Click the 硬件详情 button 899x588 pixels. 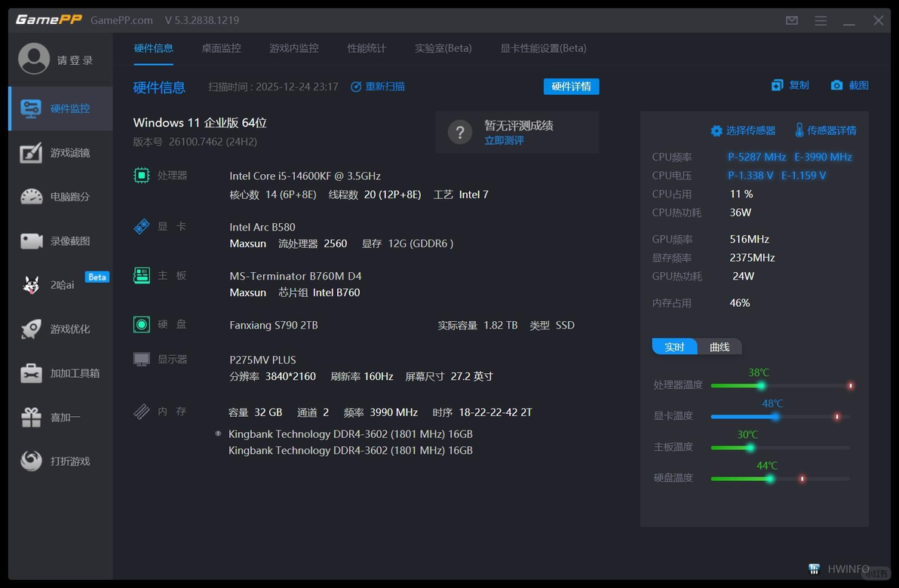[571, 87]
